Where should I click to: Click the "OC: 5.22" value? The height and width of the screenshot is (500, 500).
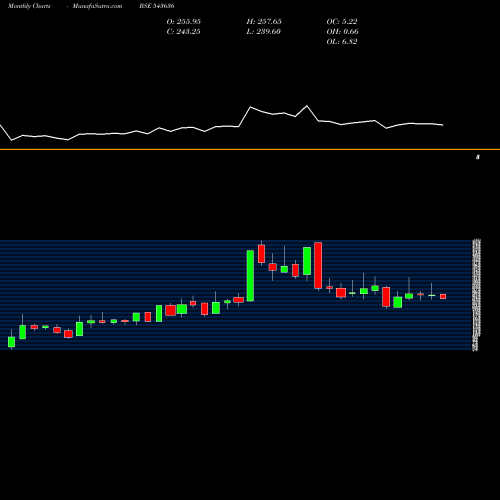[342, 21]
